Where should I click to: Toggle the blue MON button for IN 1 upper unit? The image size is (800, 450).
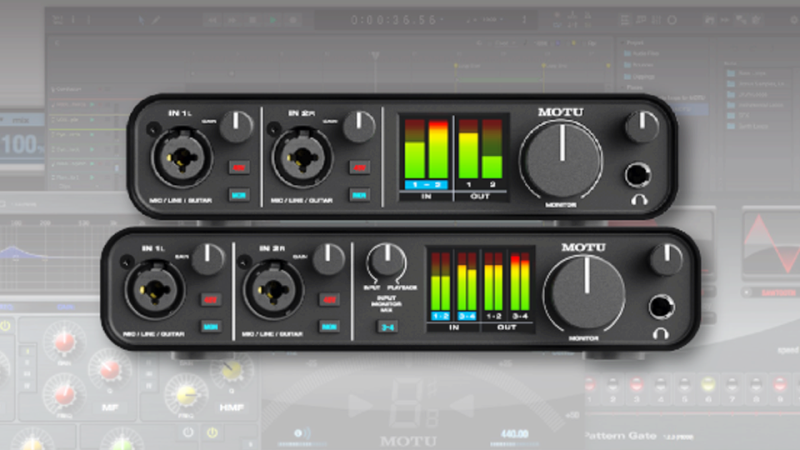(x=239, y=194)
